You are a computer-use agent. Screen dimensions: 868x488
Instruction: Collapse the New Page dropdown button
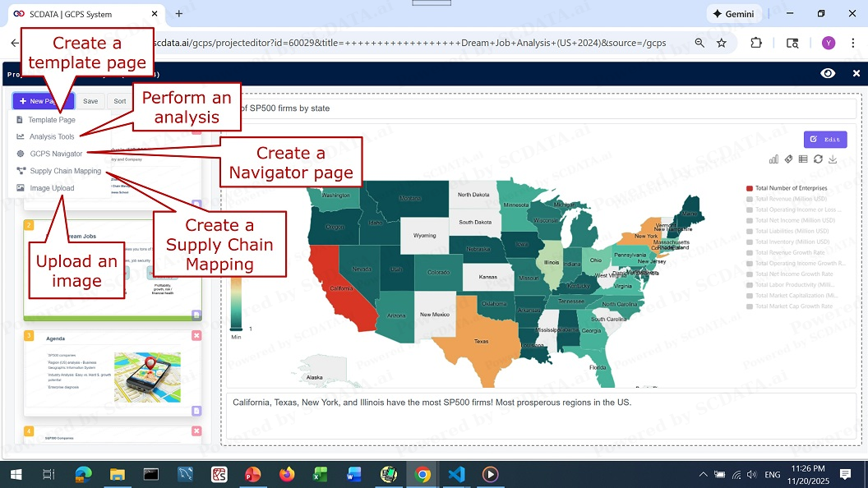click(43, 101)
